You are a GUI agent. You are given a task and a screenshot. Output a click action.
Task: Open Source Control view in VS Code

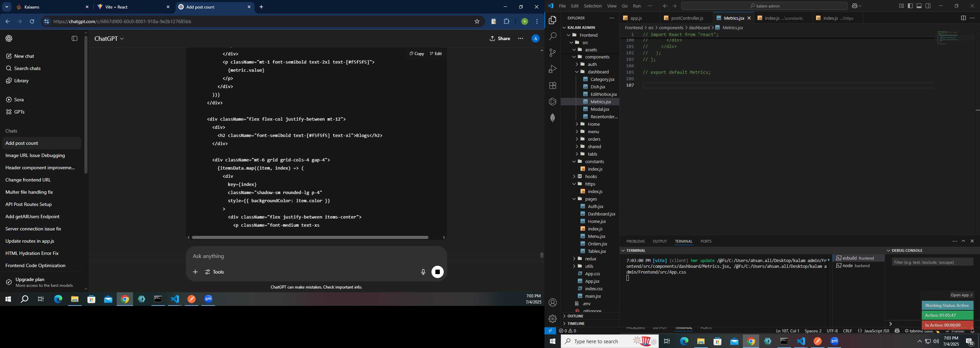tap(552, 53)
